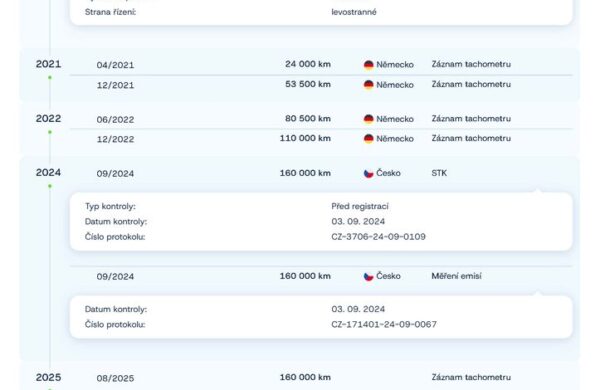This screenshot has width=600, height=390.
Task: Click the protocol number CZ-171401-24-09-0067
Action: point(384,324)
